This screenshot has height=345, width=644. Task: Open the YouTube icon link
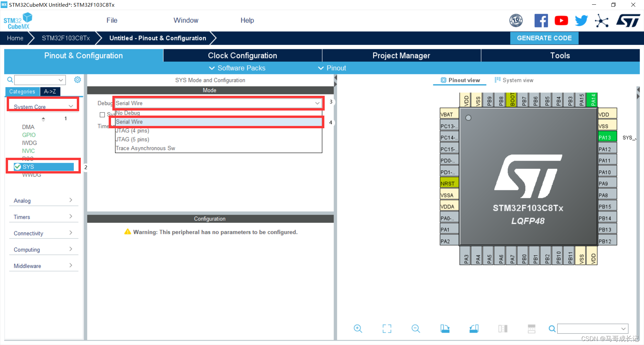[x=561, y=21]
